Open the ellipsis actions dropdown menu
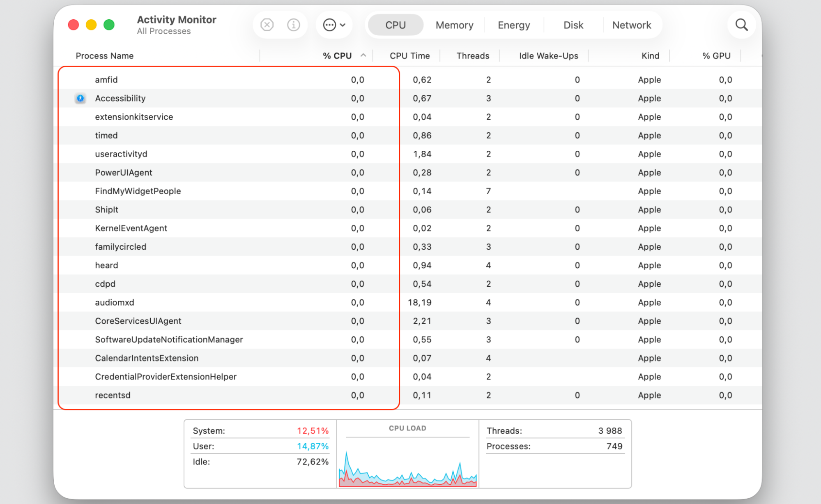821x504 pixels. click(334, 25)
